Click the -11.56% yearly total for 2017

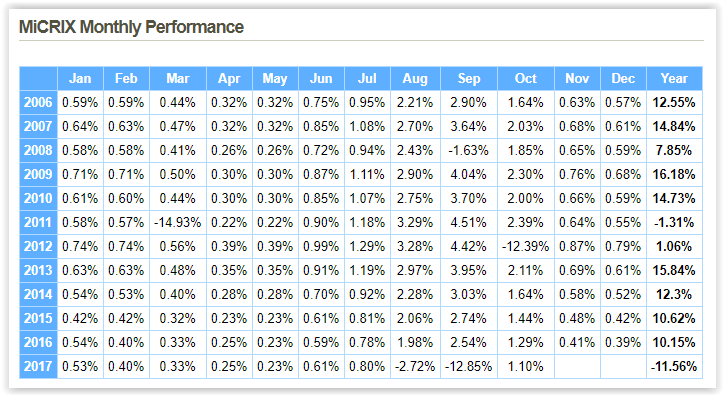675,366
